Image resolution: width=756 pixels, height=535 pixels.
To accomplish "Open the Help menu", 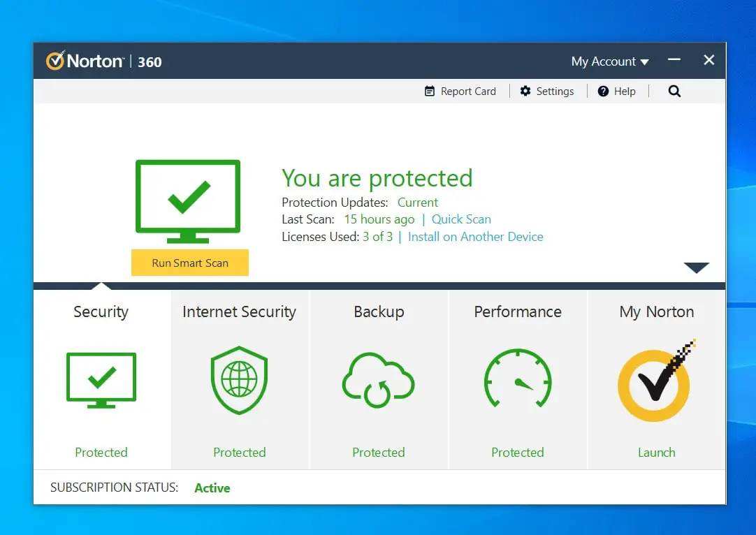I will click(x=617, y=91).
